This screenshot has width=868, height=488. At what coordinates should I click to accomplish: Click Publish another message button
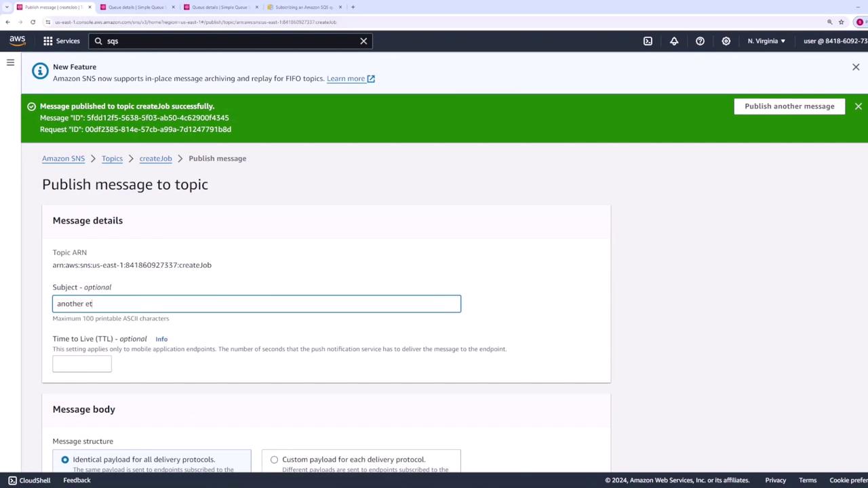point(789,106)
